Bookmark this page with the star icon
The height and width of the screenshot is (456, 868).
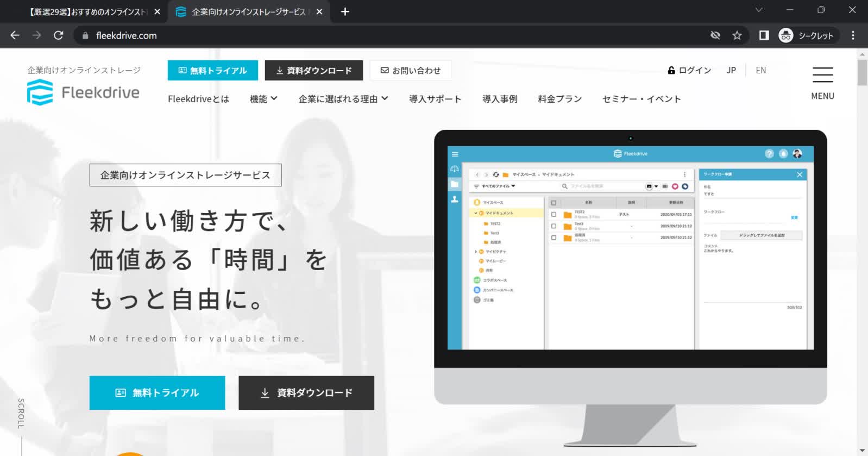737,35
